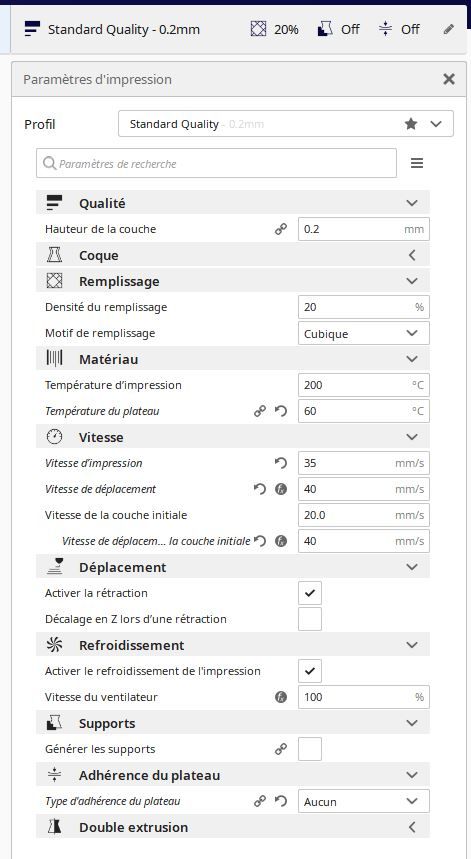The image size is (471, 859).
Task: Click the function icon beside initial layer travel speed
Action: [281, 541]
